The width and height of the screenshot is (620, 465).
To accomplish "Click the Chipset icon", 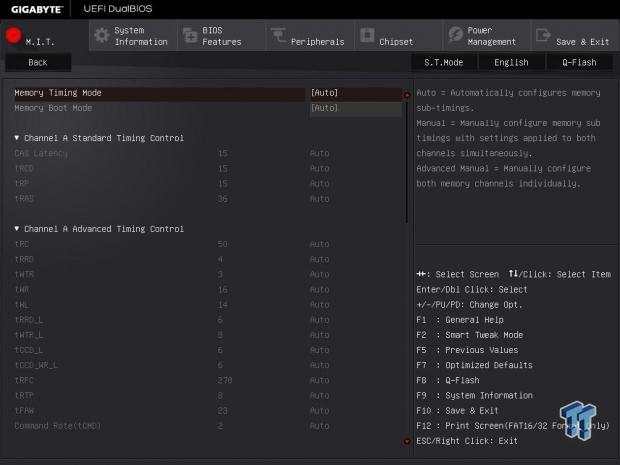I will [365, 36].
